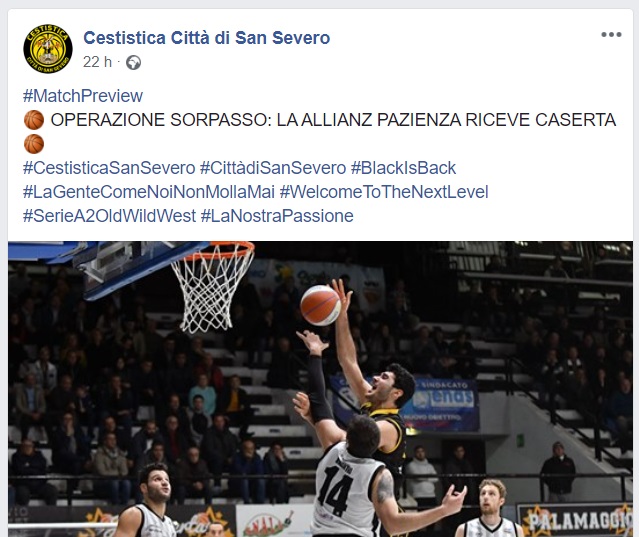Open the Cestistica Città di San Severo page

[x=207, y=38]
